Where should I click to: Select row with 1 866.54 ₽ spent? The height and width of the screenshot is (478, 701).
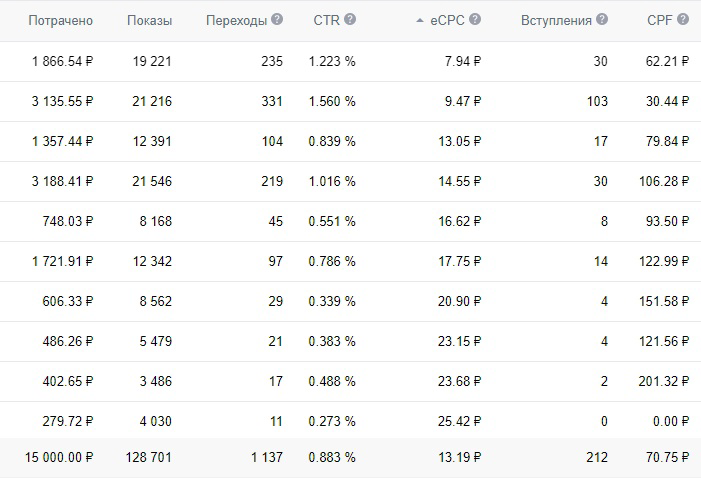[350, 61]
